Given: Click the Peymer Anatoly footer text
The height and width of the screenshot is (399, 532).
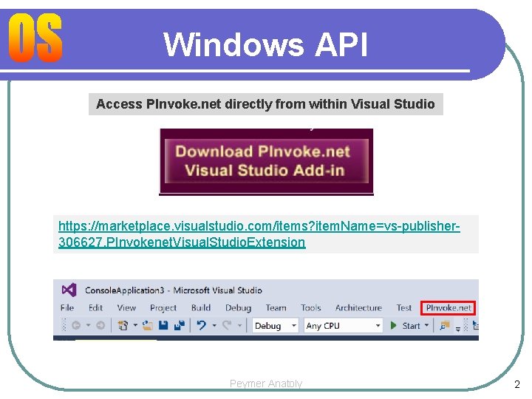Looking at the screenshot, I should point(266,383).
